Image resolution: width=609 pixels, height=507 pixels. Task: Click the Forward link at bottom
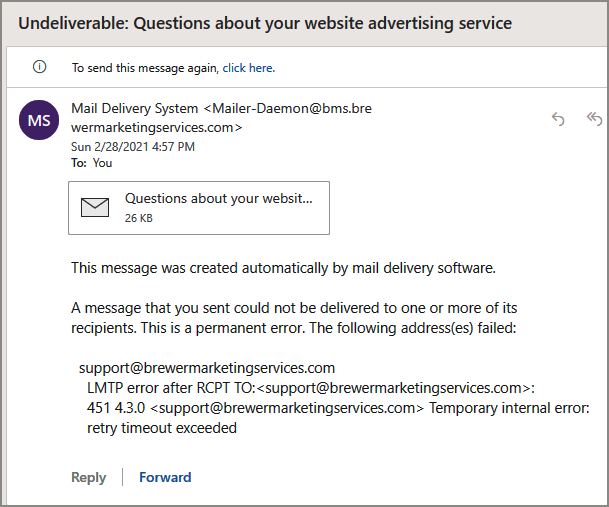pos(165,477)
